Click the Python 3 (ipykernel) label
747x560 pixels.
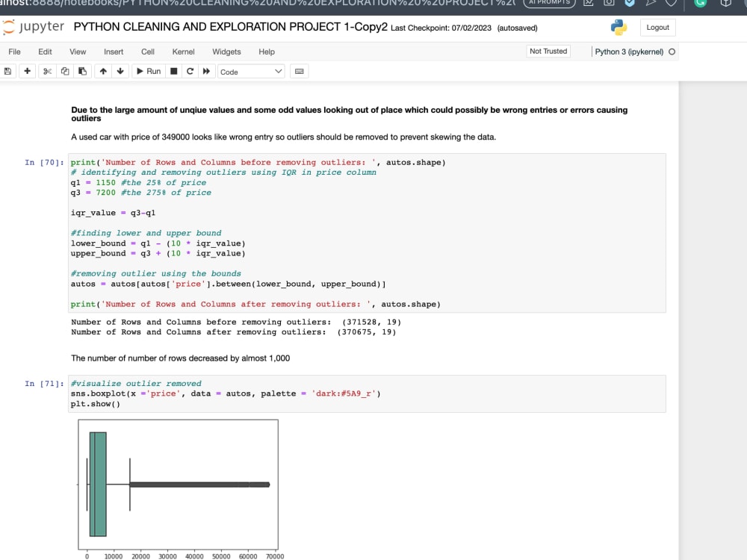pyautogui.click(x=629, y=52)
